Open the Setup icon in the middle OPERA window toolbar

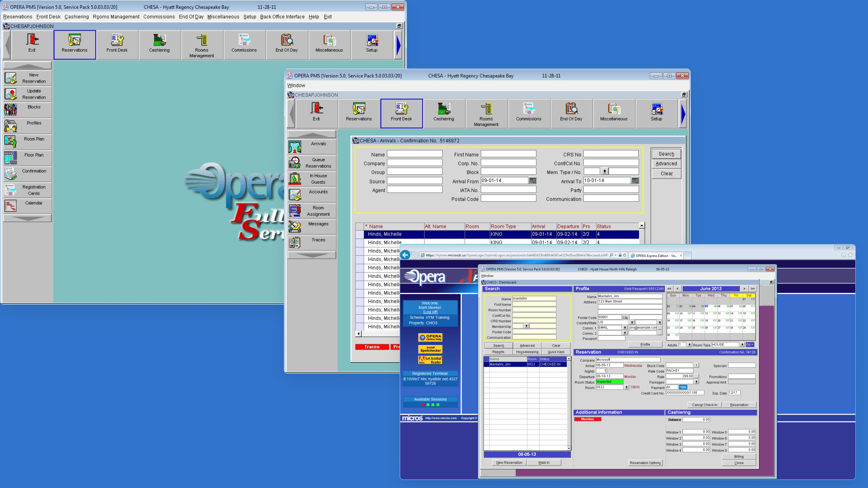pyautogui.click(x=656, y=113)
